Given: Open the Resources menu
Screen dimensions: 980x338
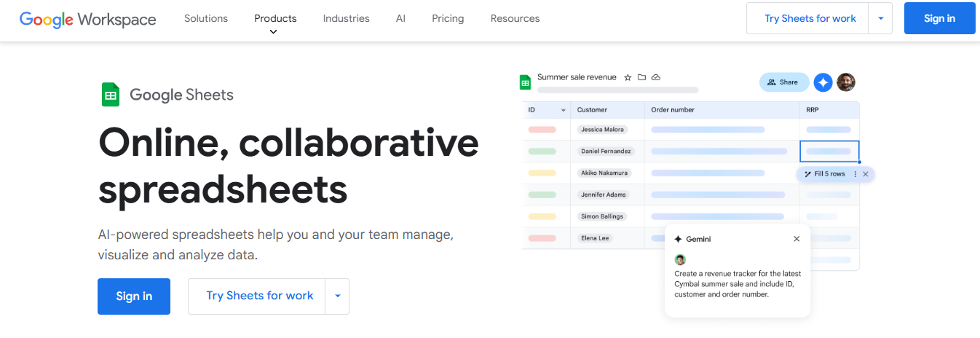Looking at the screenshot, I should click(515, 18).
